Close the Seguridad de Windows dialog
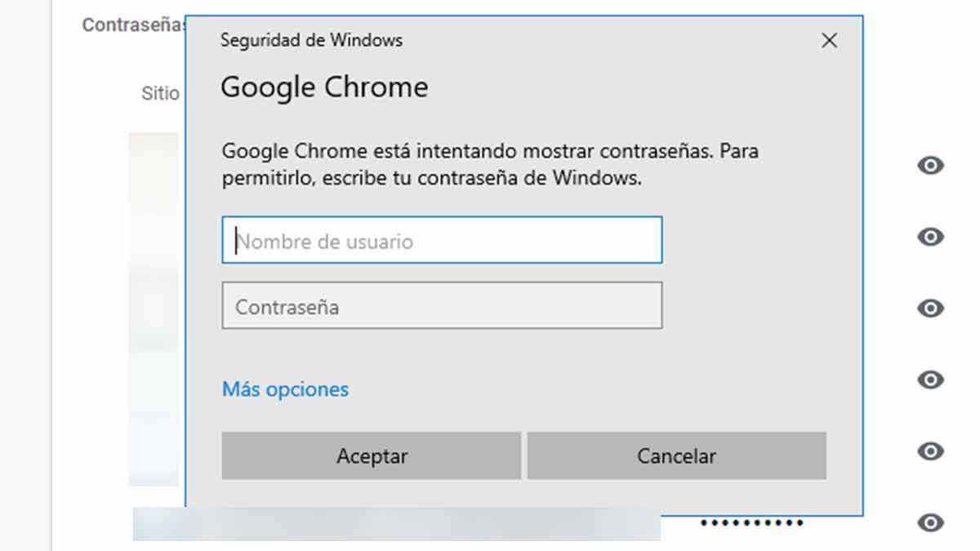 pos(829,39)
